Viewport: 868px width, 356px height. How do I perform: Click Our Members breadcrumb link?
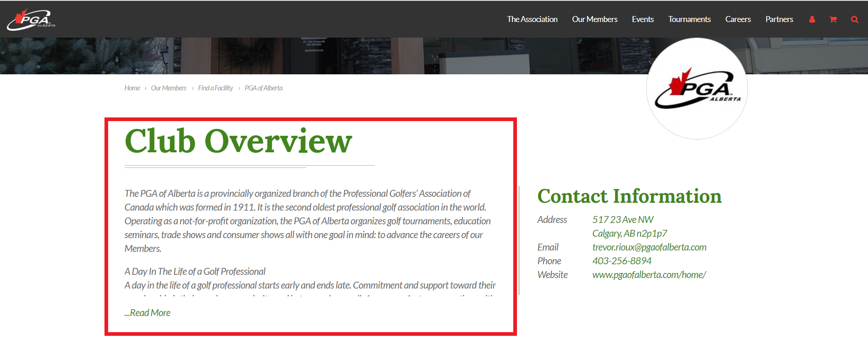pos(169,88)
